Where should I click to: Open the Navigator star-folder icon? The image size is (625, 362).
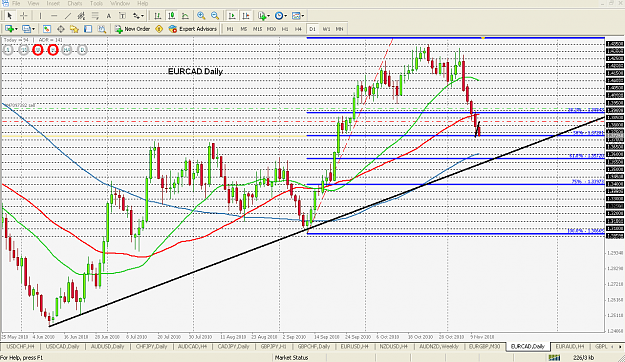(x=74, y=29)
